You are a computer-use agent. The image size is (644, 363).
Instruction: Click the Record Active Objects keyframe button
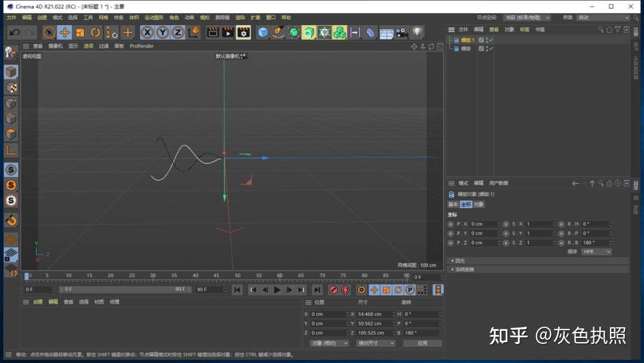click(x=333, y=290)
